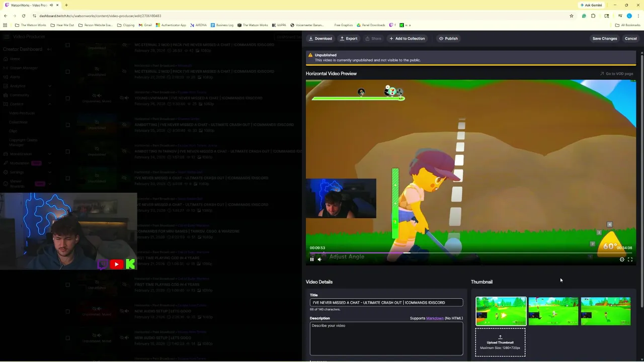
Task: Open the Gmail bookmark
Action: (145, 25)
